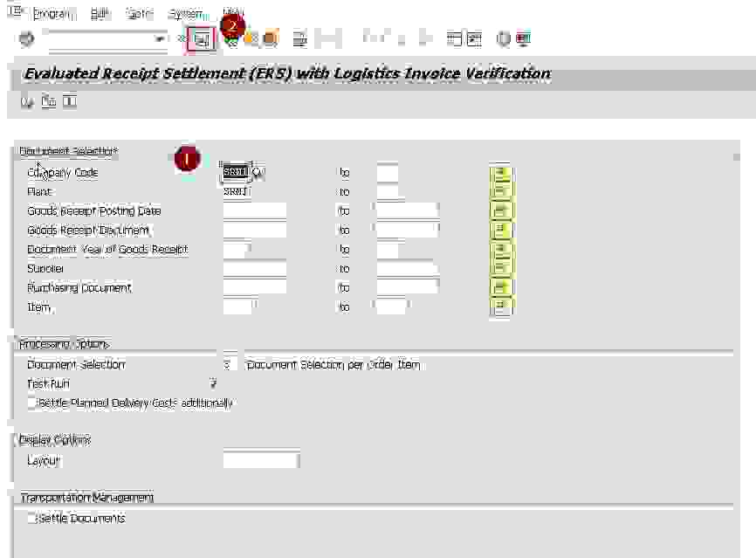Open multiple selection for Goods Receipt Posting Date

(x=501, y=211)
